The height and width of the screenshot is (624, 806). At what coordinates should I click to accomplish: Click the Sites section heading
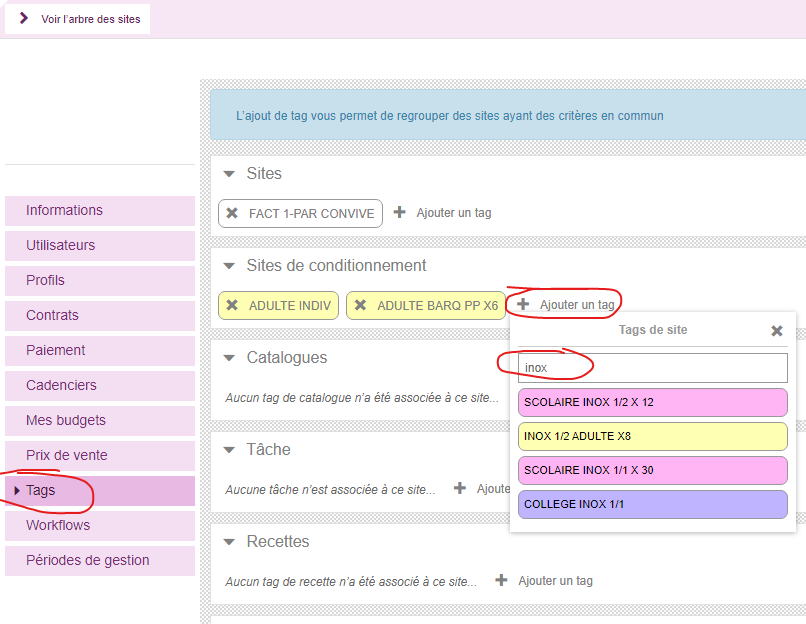pos(264,173)
